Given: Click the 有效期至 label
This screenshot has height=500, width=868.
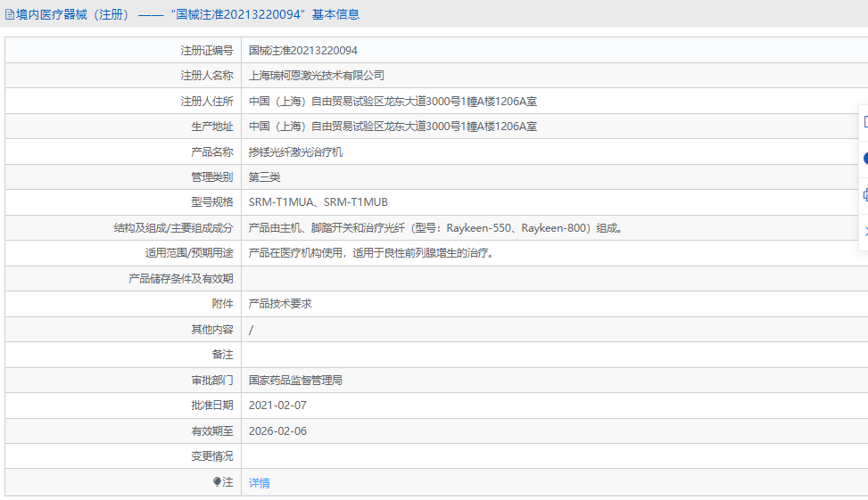Looking at the screenshot, I should click(212, 430).
